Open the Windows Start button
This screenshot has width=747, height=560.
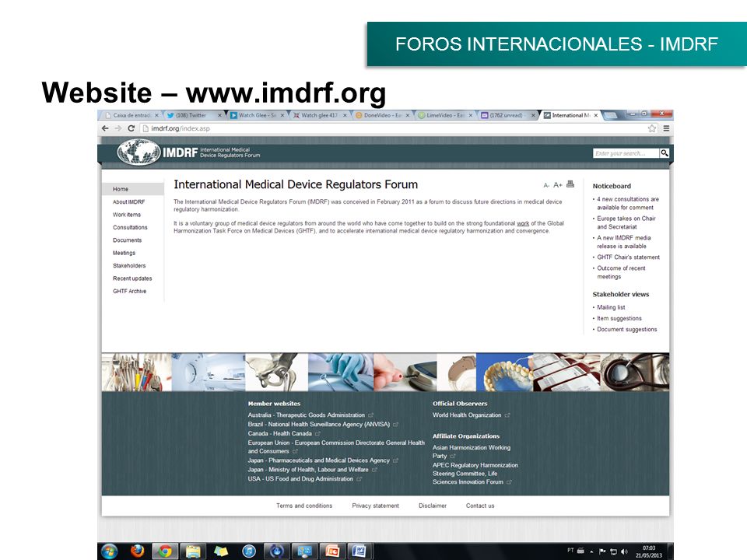pyautogui.click(x=109, y=551)
